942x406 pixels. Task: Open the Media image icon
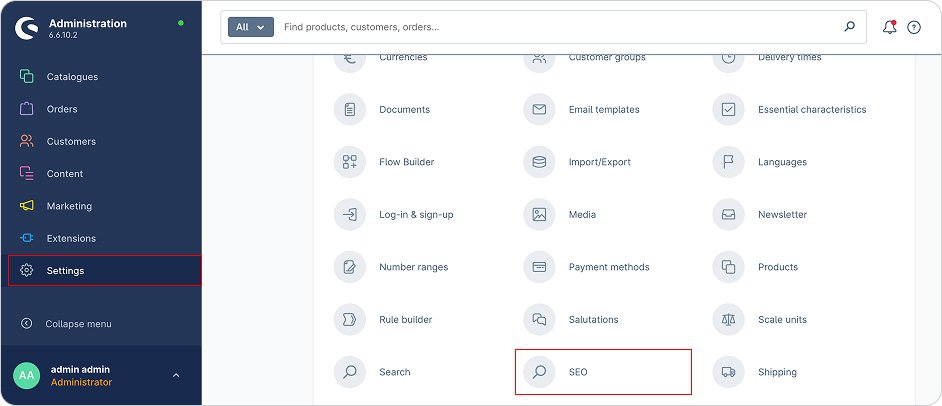point(539,214)
